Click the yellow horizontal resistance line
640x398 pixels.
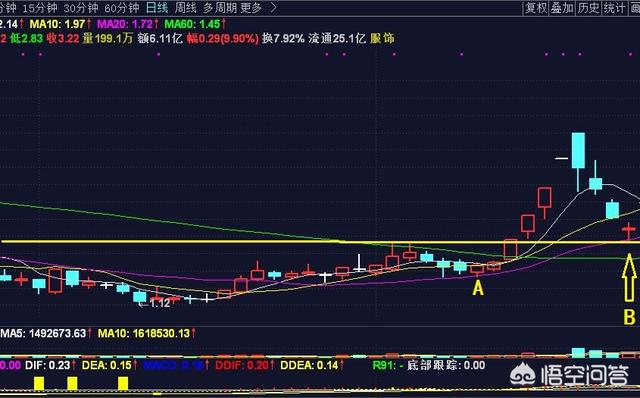(320, 242)
